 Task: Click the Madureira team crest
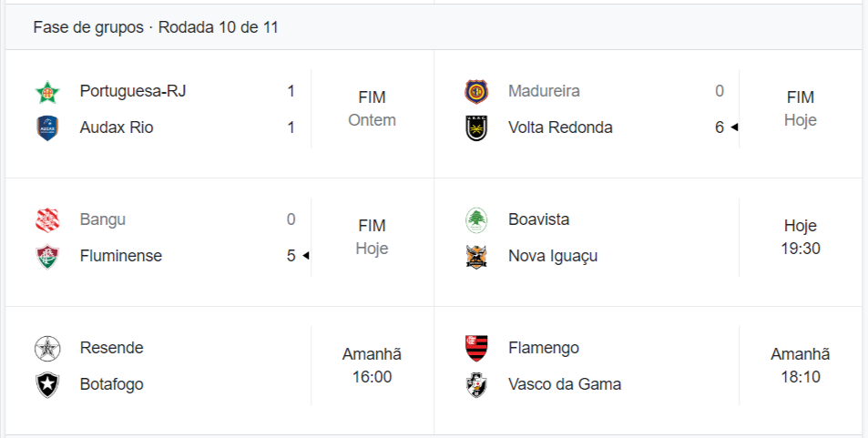coord(475,91)
